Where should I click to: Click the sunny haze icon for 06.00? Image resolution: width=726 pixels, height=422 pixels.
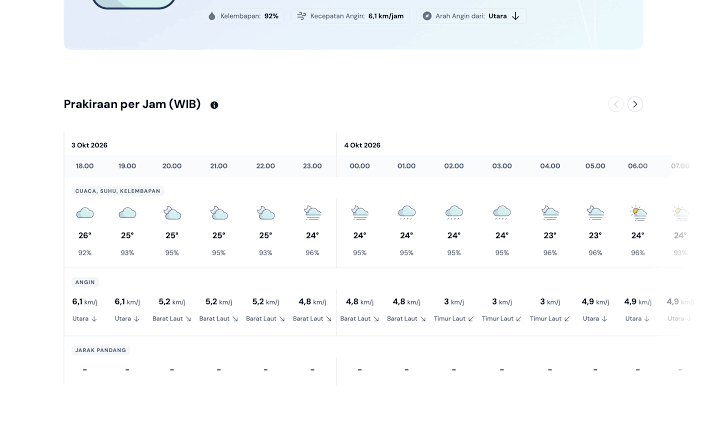click(638, 213)
